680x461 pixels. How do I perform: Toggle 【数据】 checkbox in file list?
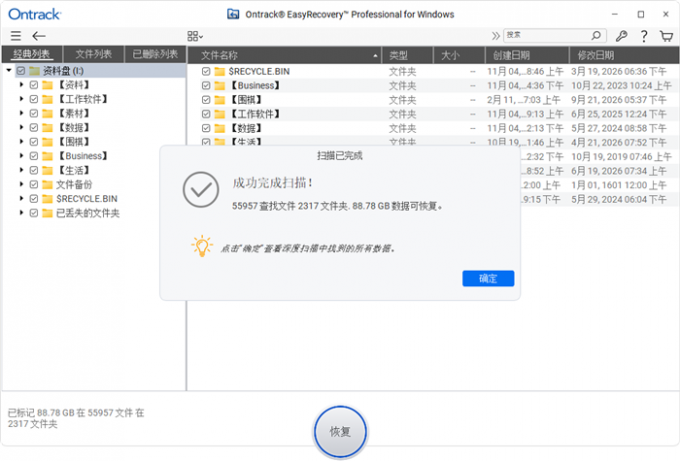pos(206,128)
